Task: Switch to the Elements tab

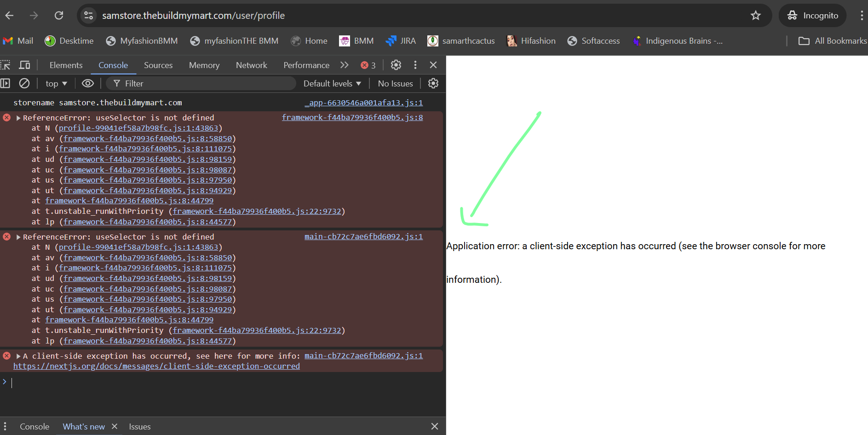Action: [x=66, y=65]
